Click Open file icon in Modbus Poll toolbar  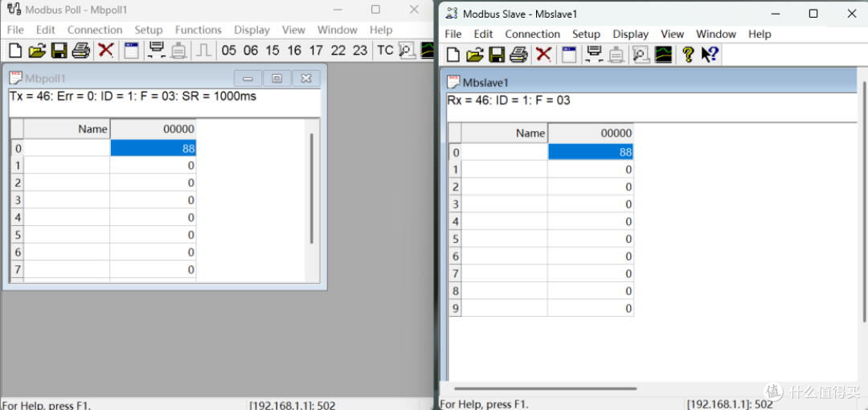coord(37,51)
